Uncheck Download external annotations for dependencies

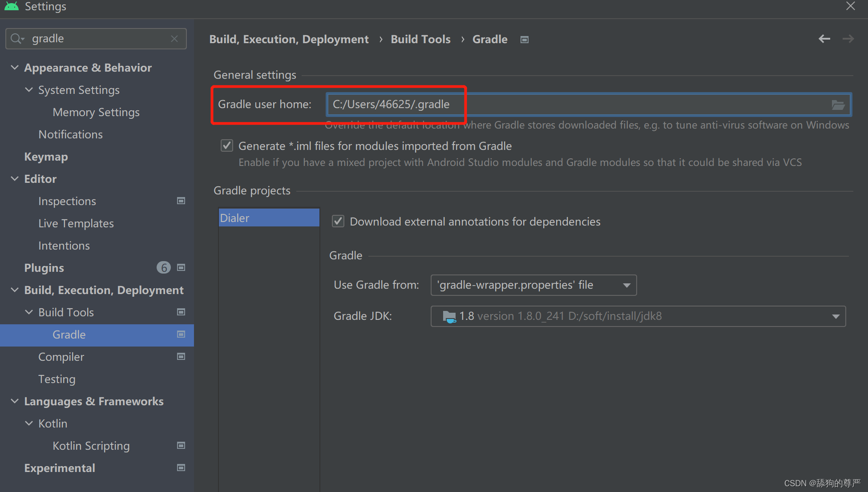338,222
